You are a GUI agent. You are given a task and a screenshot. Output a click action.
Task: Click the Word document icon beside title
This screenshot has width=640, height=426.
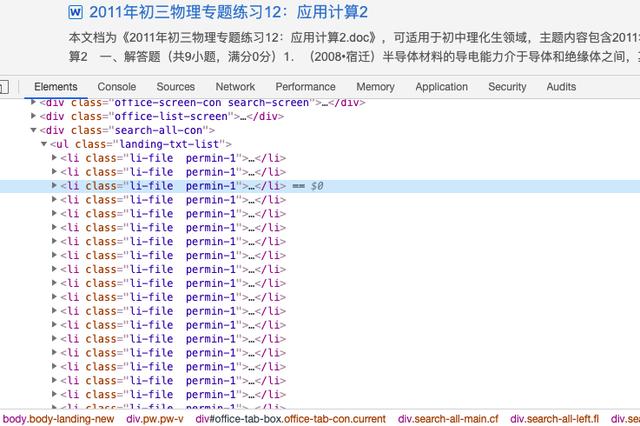(x=75, y=12)
